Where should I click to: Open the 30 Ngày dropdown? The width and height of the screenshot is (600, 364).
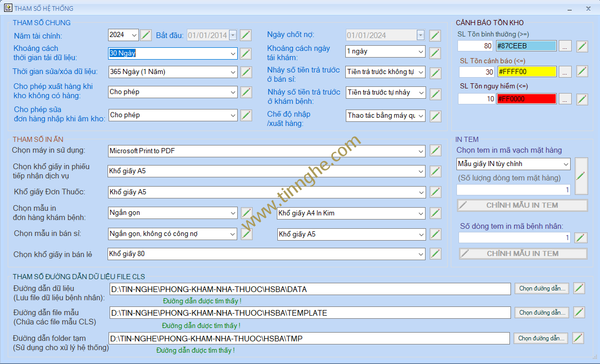(x=233, y=53)
